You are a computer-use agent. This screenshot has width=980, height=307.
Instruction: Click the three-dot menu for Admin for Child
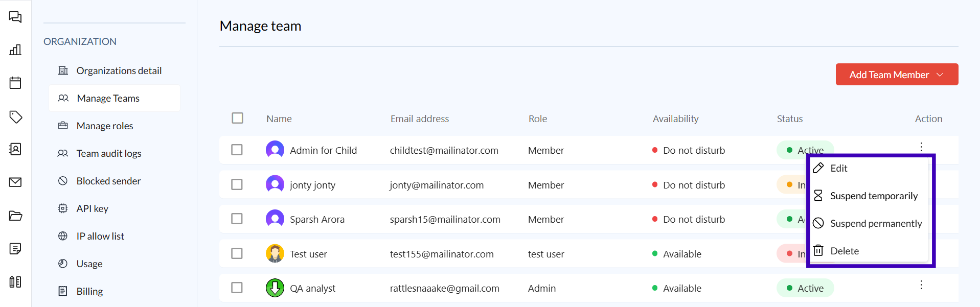[x=921, y=147]
